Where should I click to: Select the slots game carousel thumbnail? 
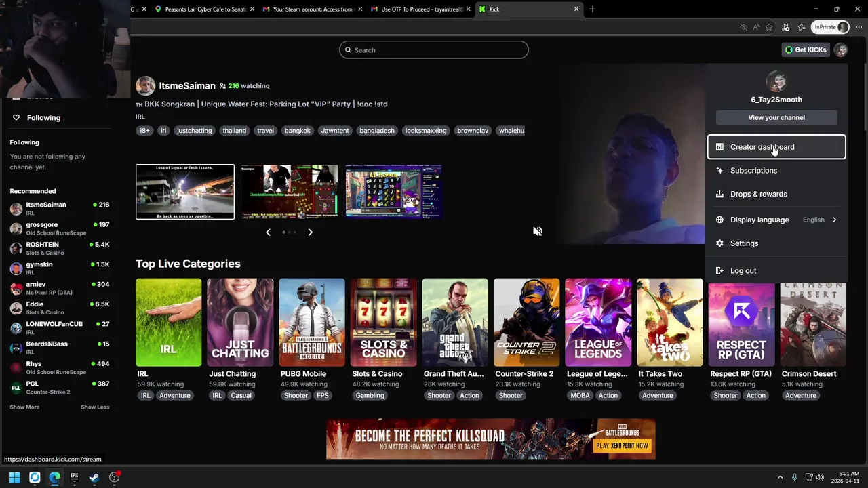point(393,192)
